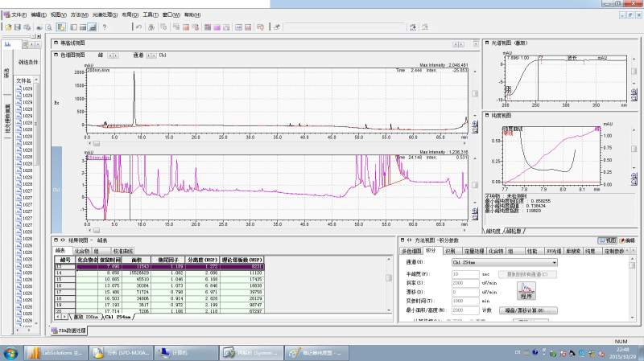Open the 文件(F) menu

pos(18,14)
